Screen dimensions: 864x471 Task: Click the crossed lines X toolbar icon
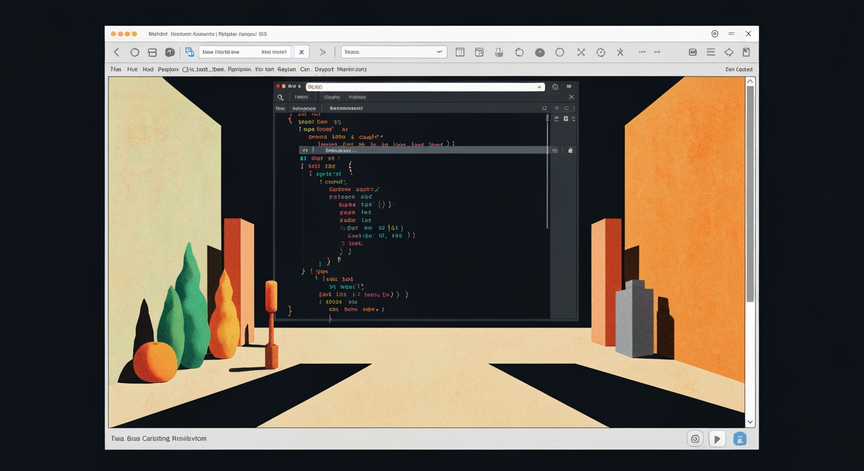581,52
